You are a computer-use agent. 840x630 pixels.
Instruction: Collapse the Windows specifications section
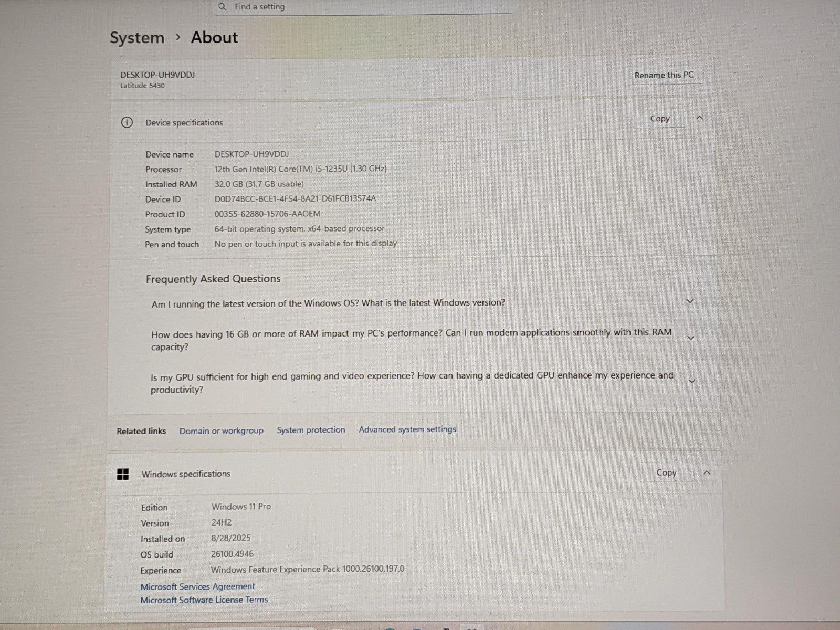coord(707,472)
